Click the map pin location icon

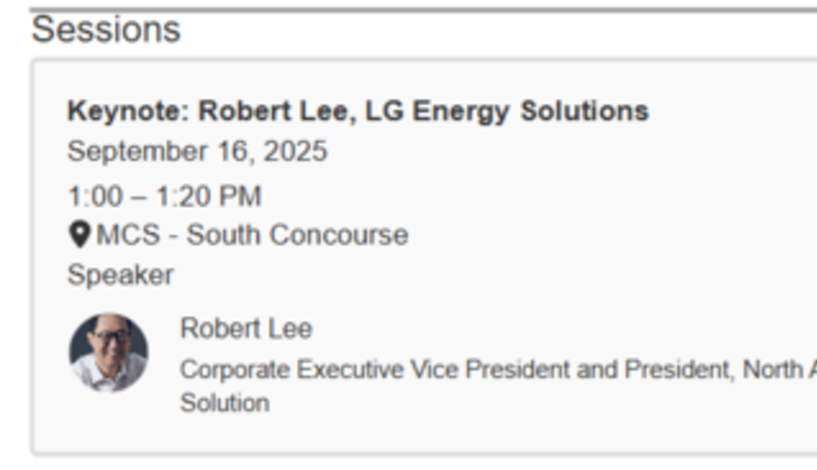tap(80, 234)
